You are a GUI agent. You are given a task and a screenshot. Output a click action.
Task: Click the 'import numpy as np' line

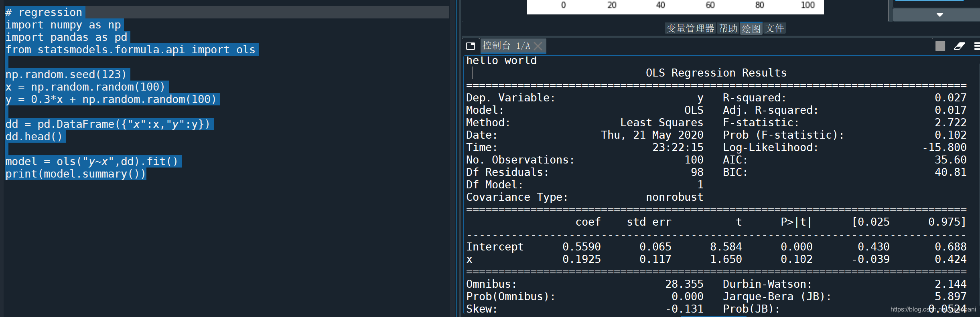63,25
